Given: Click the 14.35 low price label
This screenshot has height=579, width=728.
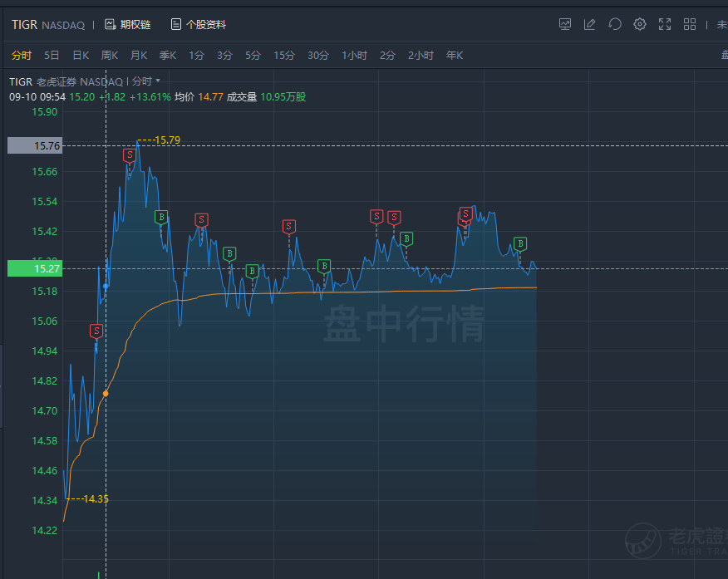Looking at the screenshot, I should (96, 498).
